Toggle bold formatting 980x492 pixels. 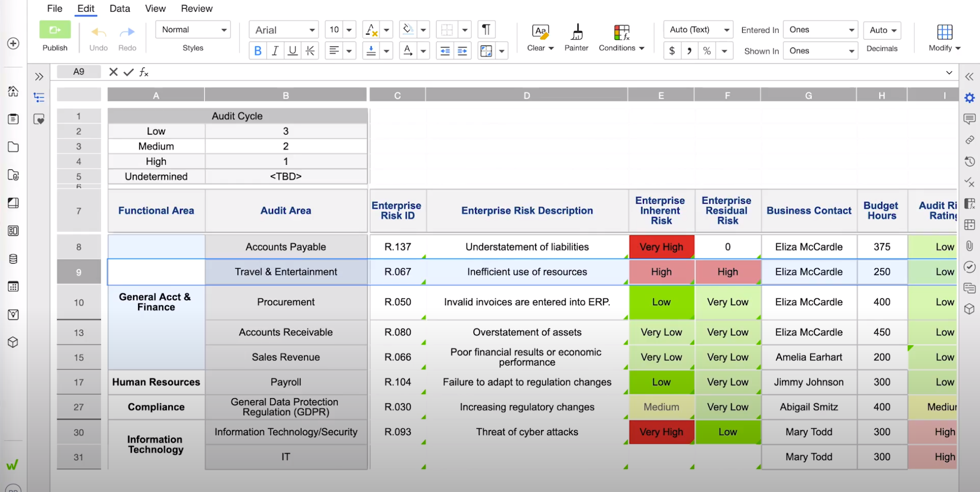coord(258,51)
